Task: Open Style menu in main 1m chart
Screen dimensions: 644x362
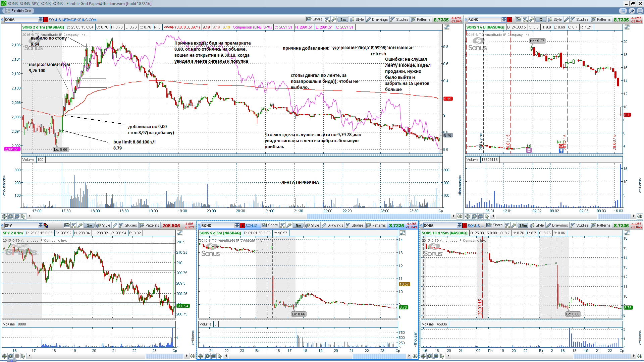Action: click(x=357, y=19)
